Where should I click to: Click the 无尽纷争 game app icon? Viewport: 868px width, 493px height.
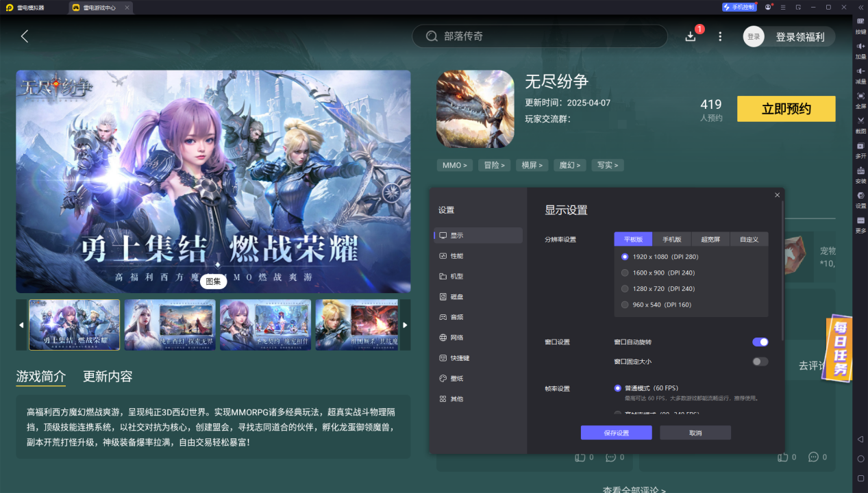click(475, 109)
